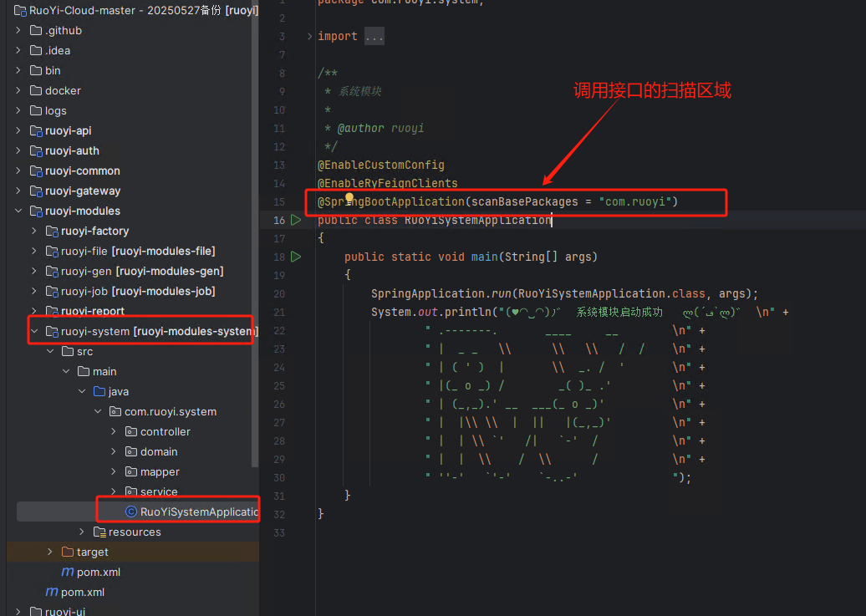Click the ruoyi-job module icon

(52, 291)
